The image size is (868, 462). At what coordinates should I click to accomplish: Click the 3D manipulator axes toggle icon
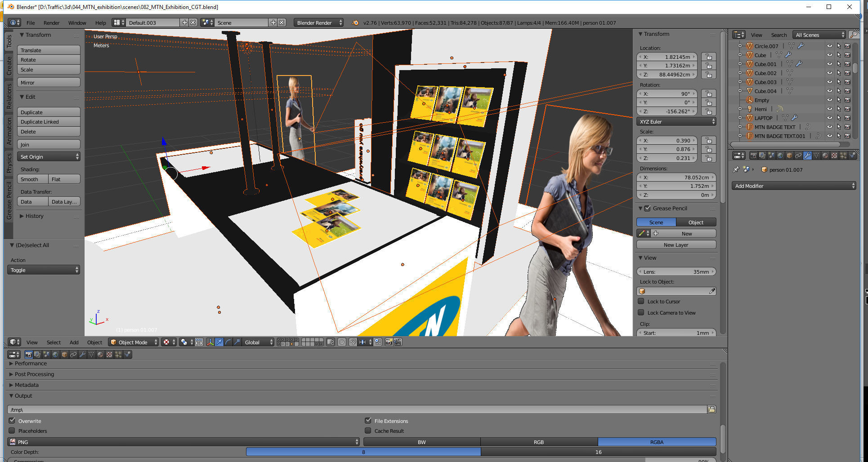pos(210,342)
